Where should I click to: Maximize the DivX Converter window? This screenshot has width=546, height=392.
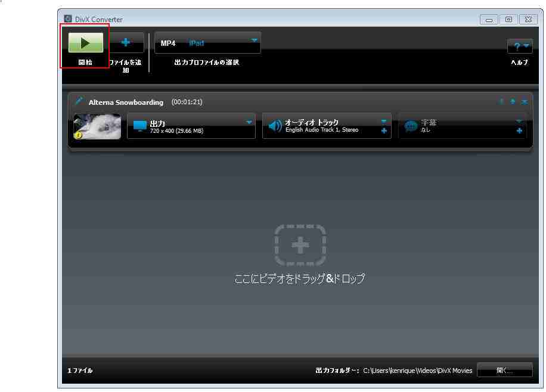point(508,20)
